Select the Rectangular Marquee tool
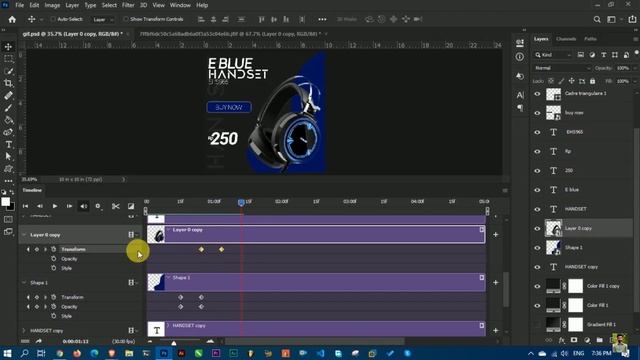Viewport: 640px width, 360px height. click(8, 59)
